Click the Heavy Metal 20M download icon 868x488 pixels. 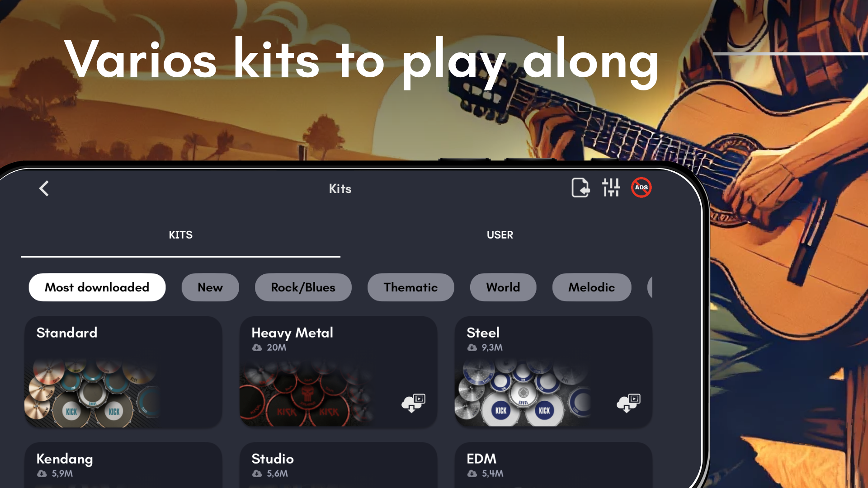(257, 347)
